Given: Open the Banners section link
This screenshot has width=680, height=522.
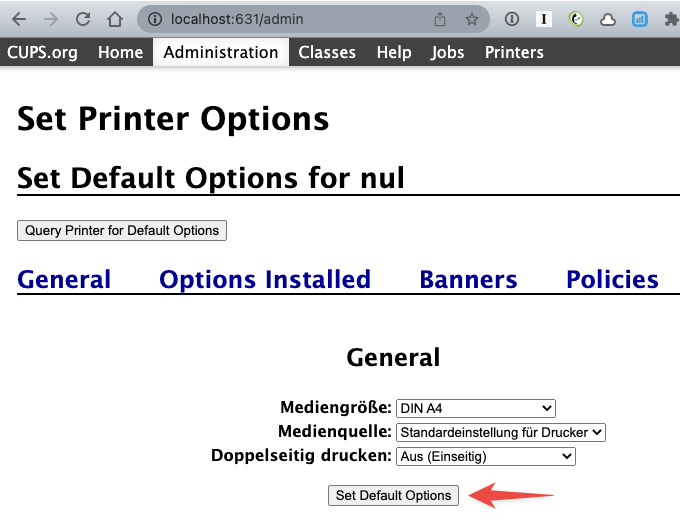Looking at the screenshot, I should 468,279.
